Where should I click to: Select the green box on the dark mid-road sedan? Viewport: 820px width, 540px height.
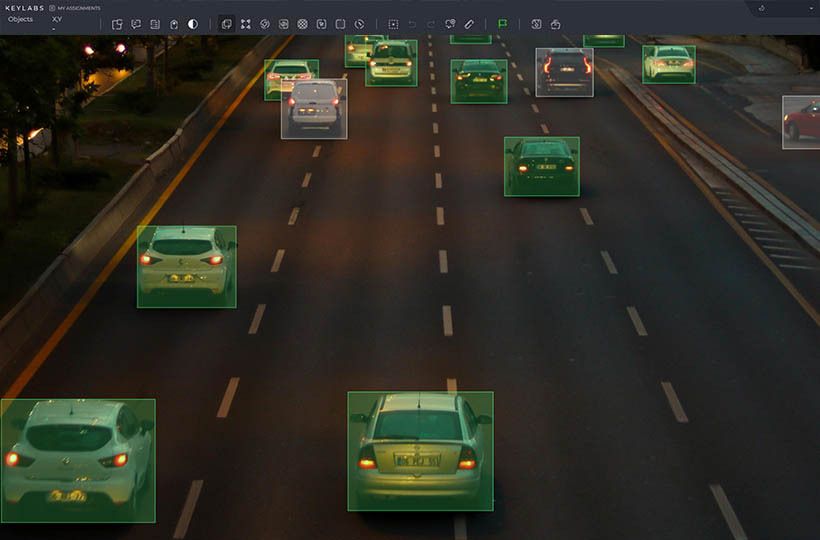542,167
